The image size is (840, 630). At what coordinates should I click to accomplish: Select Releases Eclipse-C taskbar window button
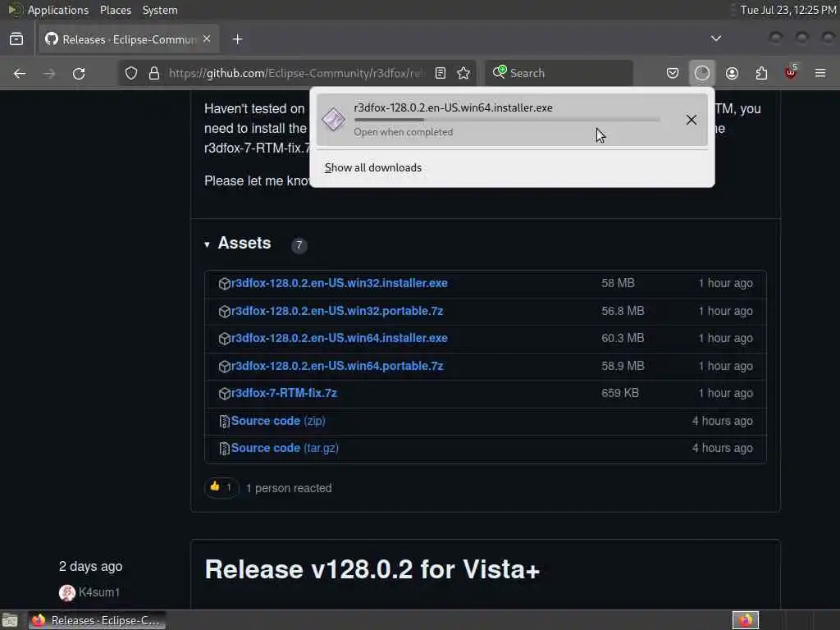click(x=97, y=620)
